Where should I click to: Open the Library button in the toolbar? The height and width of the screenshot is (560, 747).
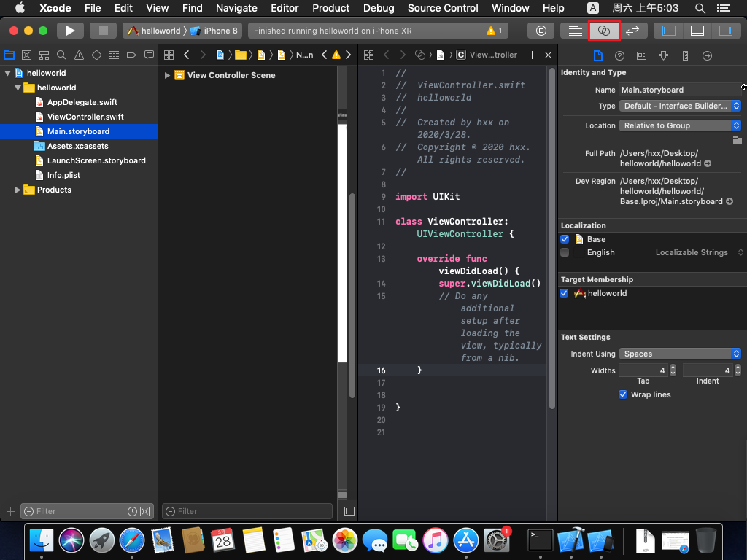click(541, 31)
